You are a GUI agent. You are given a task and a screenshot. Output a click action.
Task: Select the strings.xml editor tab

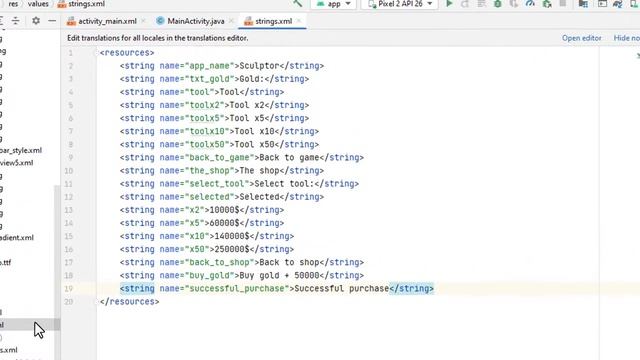tap(273, 21)
